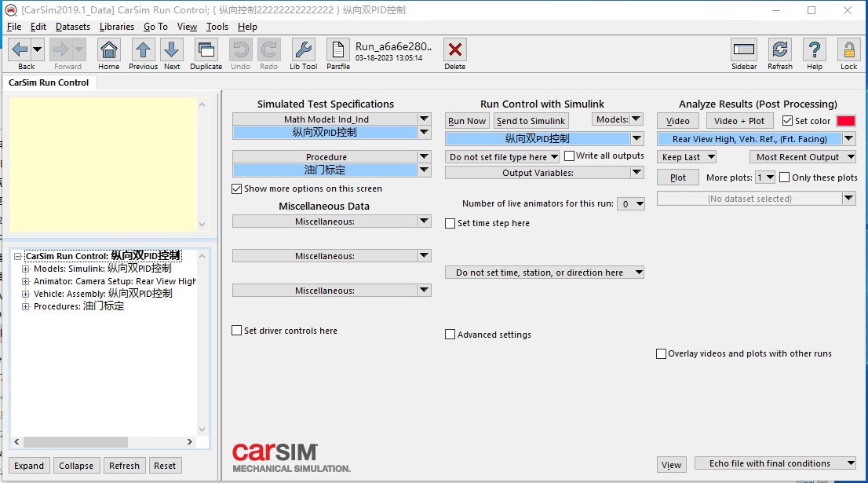Click the Collapse tree button
Image resolution: width=868 pixels, height=483 pixels.
coord(76,466)
